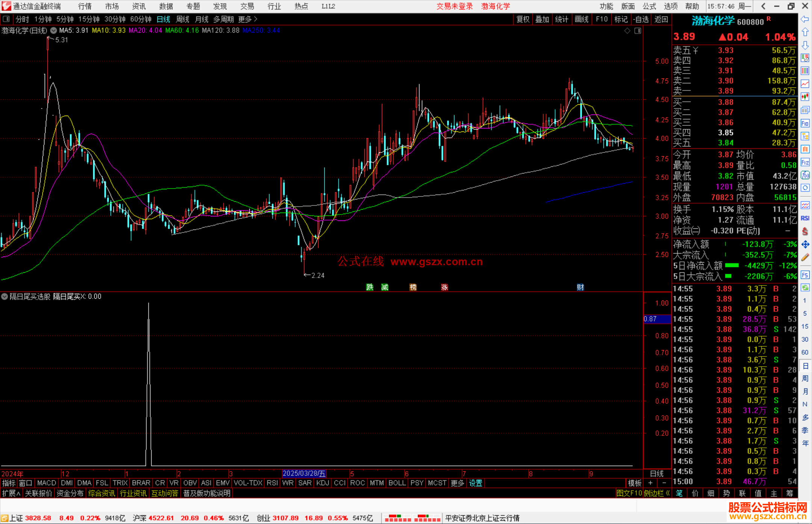Open 更多 indicators list in indicator bar
The height and width of the screenshot is (524, 812).
[x=458, y=483]
